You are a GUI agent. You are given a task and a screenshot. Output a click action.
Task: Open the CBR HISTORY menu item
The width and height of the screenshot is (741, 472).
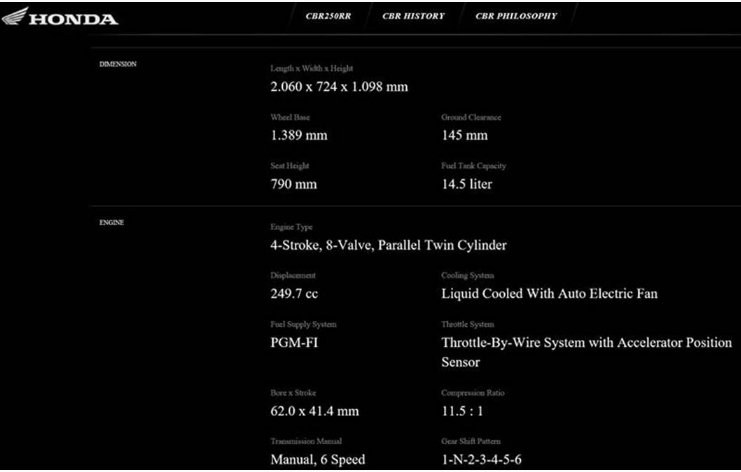pyautogui.click(x=414, y=16)
